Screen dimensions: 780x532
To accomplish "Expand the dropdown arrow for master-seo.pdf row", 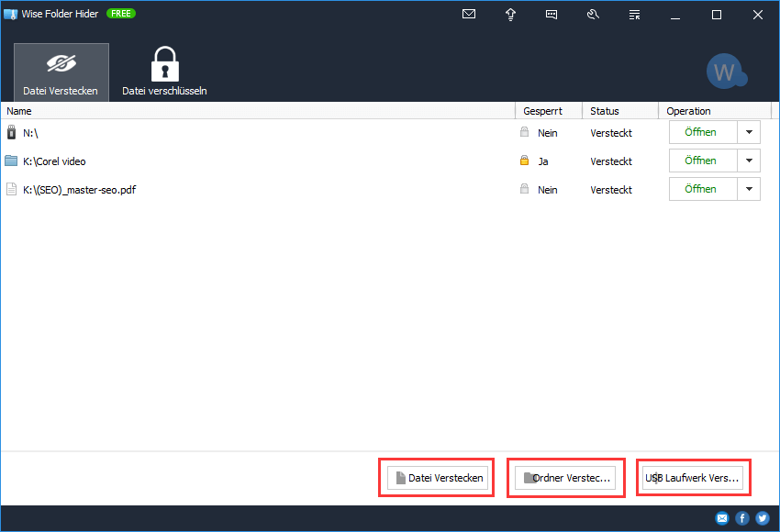I will click(749, 189).
